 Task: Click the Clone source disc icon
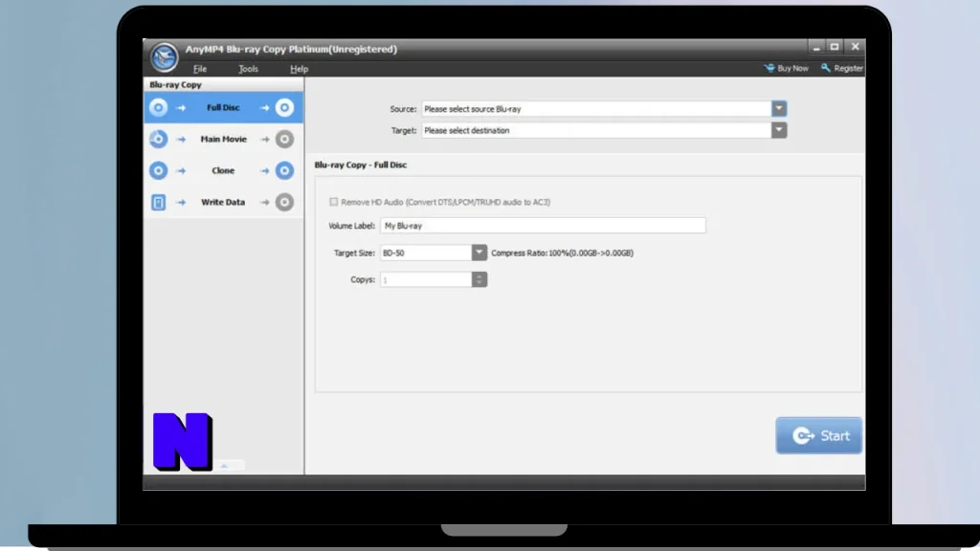coord(158,170)
